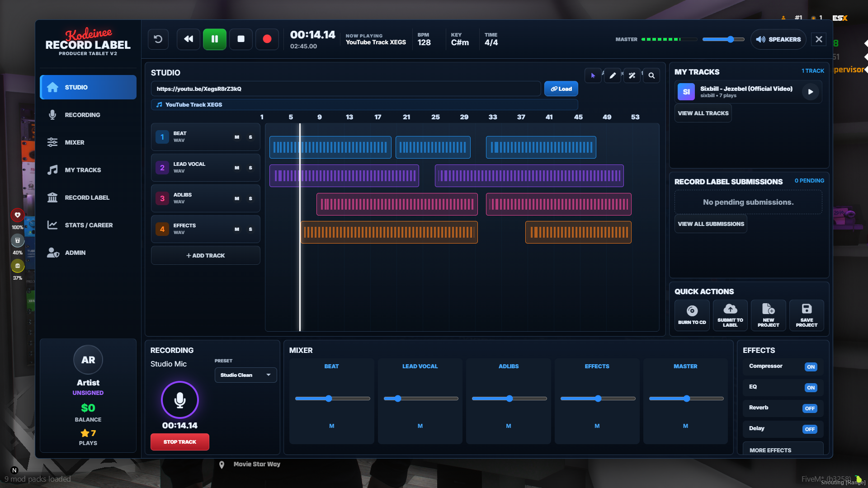This screenshot has width=868, height=488.
Task: Adjust the Adlibs mixer slider
Action: point(509,399)
